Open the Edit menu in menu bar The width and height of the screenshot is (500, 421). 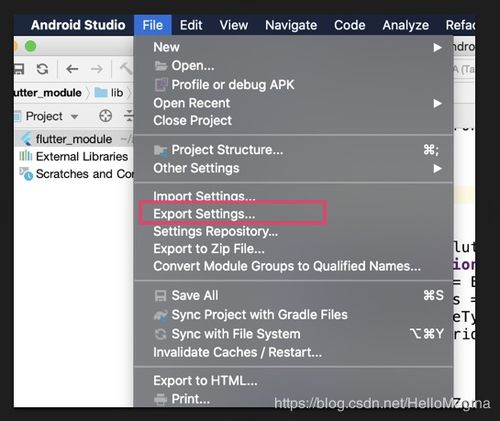[x=191, y=25]
